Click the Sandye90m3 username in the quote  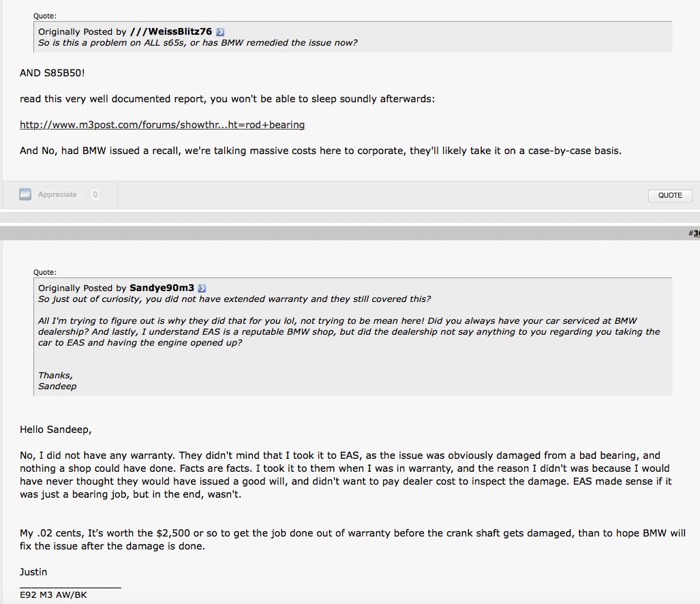tap(162, 288)
